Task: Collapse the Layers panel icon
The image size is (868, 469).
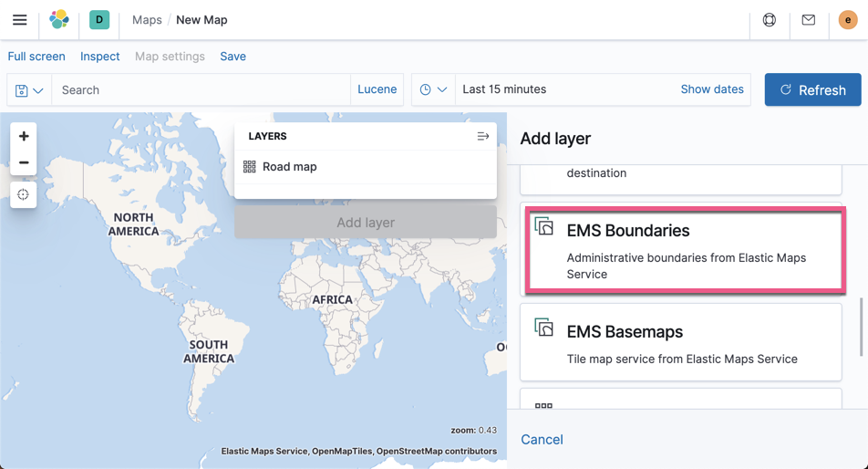Action: [x=482, y=136]
